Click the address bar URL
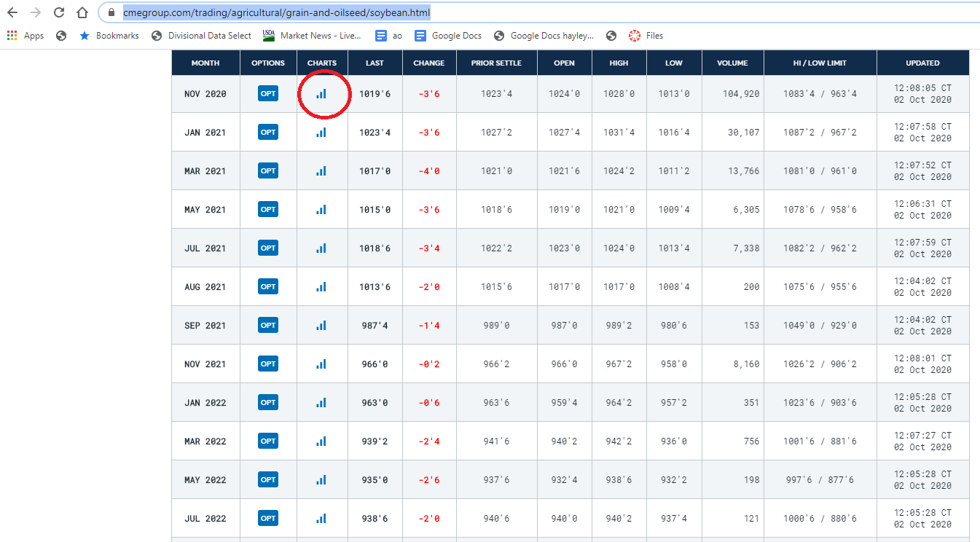The image size is (980, 542). (x=277, y=12)
